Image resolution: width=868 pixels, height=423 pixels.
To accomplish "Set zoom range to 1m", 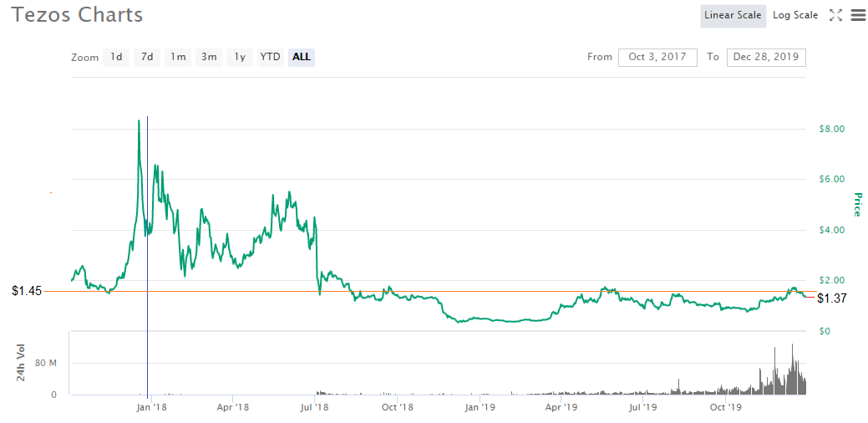I will click(x=178, y=57).
